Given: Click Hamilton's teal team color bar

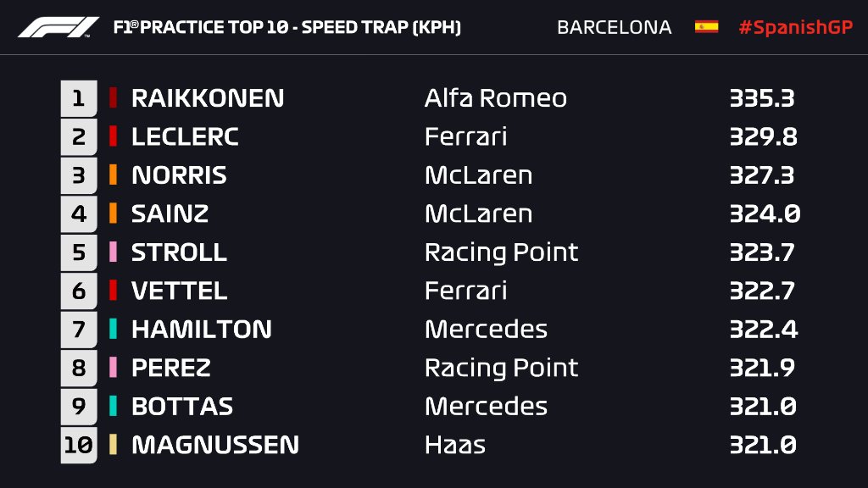Looking at the screenshot, I should [113, 329].
